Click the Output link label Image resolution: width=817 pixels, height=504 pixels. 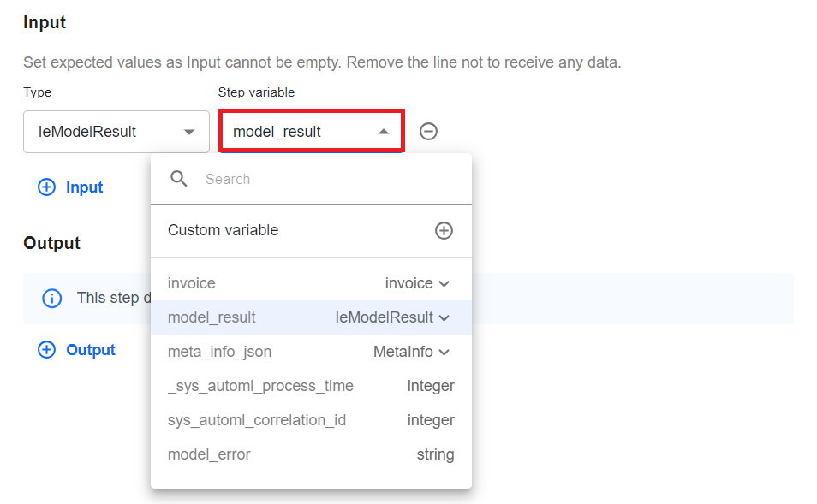click(x=91, y=350)
